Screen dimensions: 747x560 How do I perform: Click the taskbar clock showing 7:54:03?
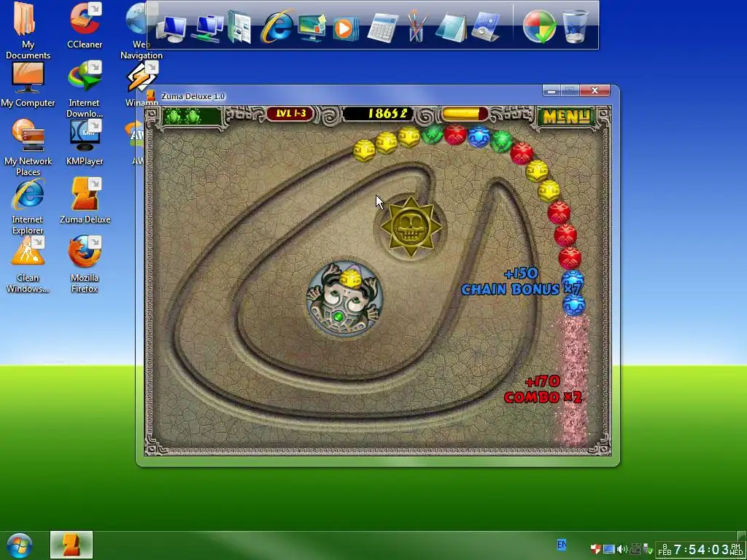click(x=700, y=550)
